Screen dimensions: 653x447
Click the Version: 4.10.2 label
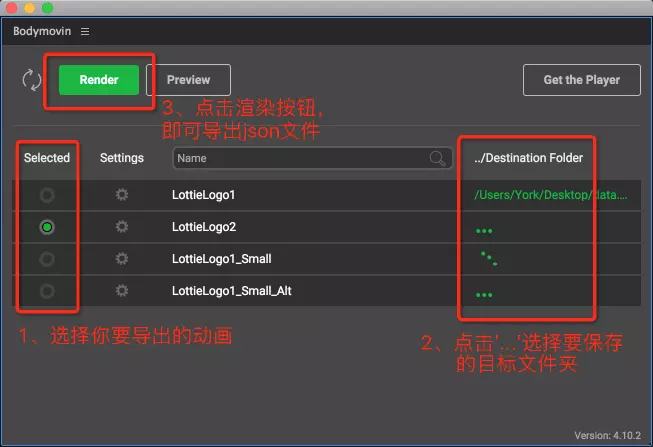coord(608,435)
